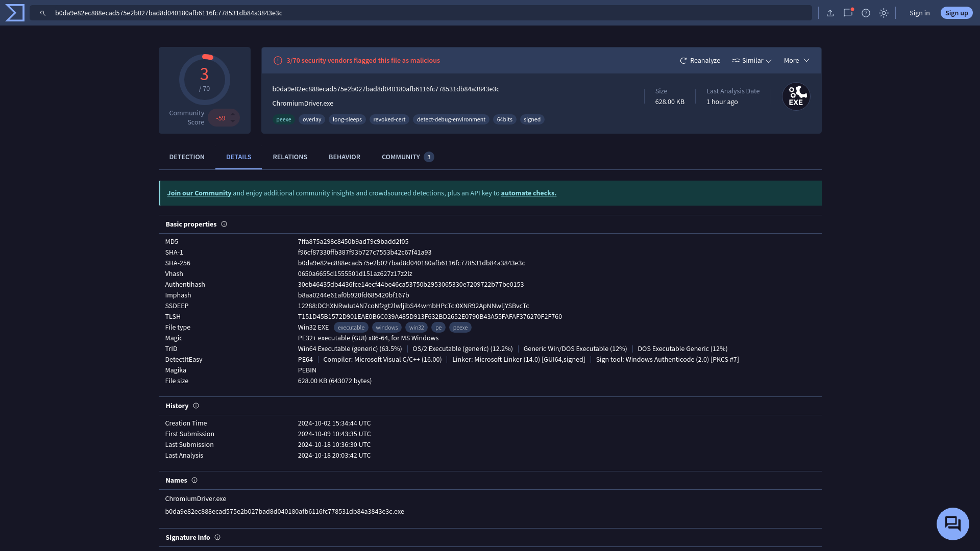980x551 pixels.
Task: Open the notifications chat icon
Action: click(848, 13)
